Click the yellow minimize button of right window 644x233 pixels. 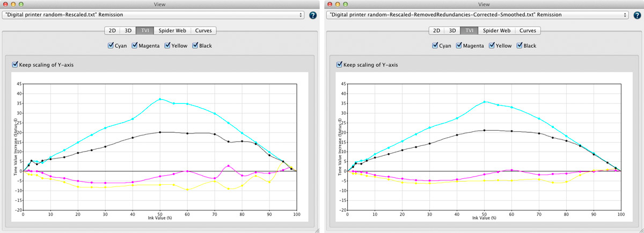pyautogui.click(x=336, y=4)
